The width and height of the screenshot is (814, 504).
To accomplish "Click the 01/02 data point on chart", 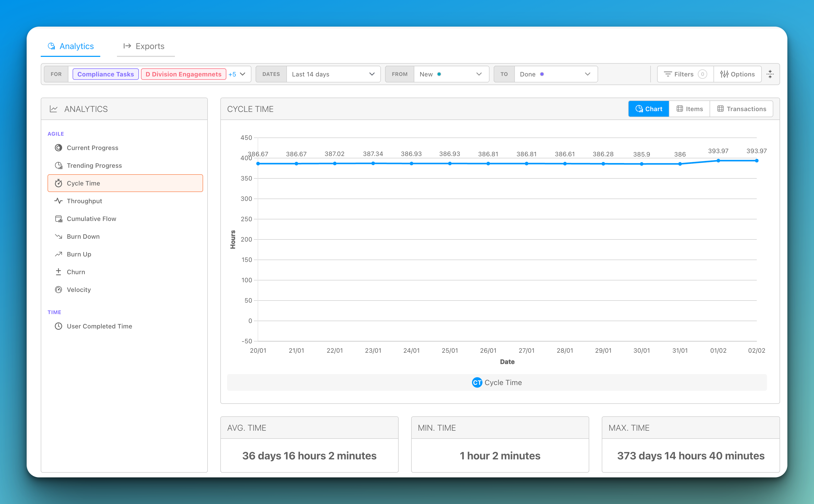I will point(718,161).
